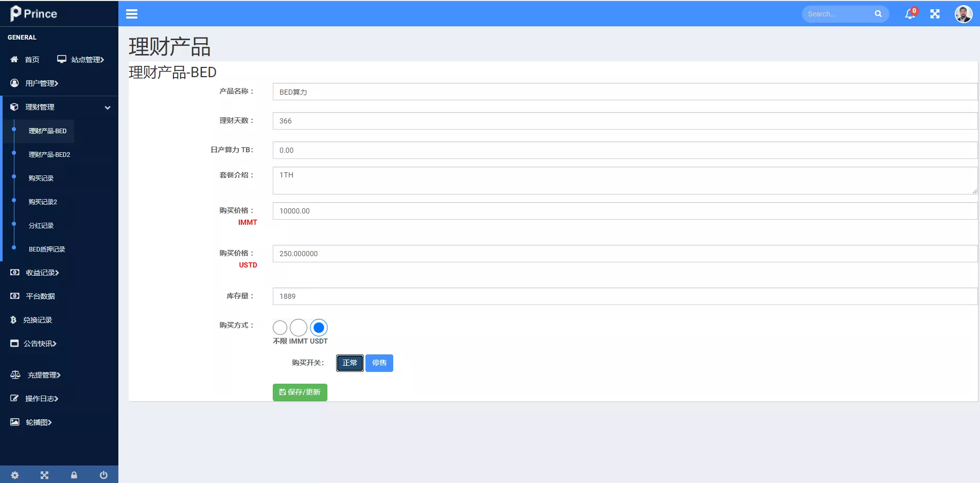The height and width of the screenshot is (483, 980).
Task: Click the 兑换记录 bitcoin icon
Action: coord(14,319)
